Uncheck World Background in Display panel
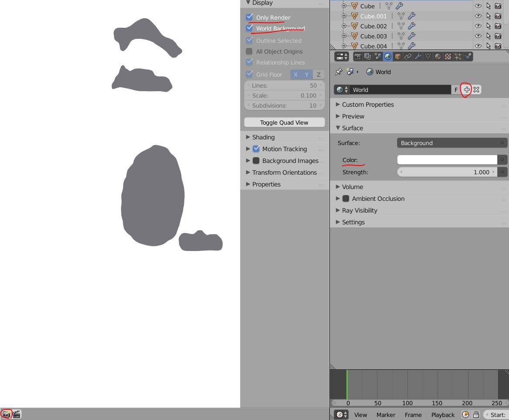The height and width of the screenshot is (420, 509). pos(249,29)
